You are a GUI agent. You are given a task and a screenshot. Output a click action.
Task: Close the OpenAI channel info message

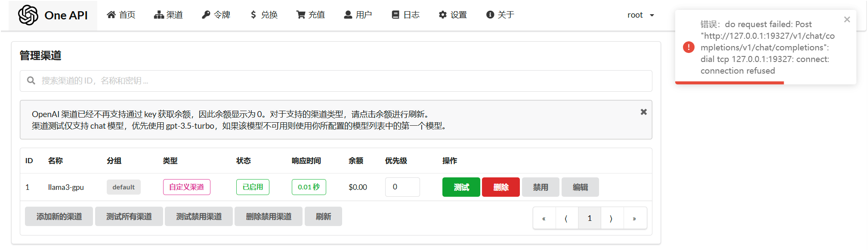click(643, 112)
